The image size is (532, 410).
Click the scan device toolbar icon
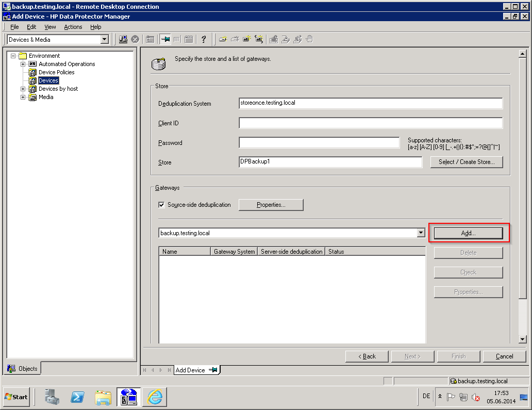click(297, 39)
